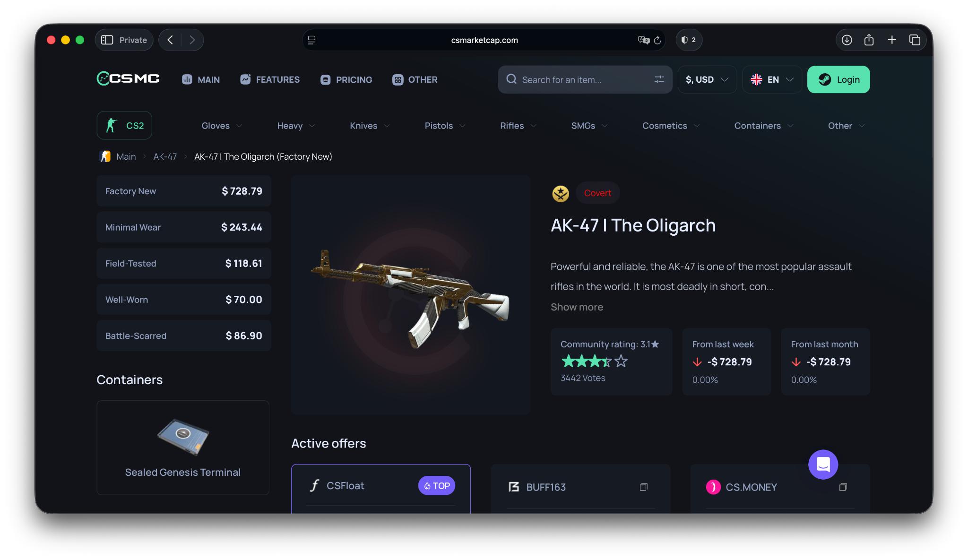Select the Minimal Wear price row

point(184,227)
